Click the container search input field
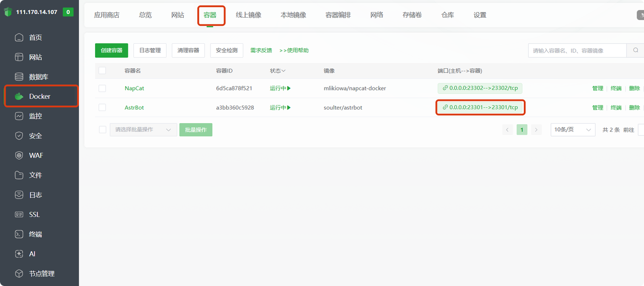The width and height of the screenshot is (644, 286). click(578, 50)
